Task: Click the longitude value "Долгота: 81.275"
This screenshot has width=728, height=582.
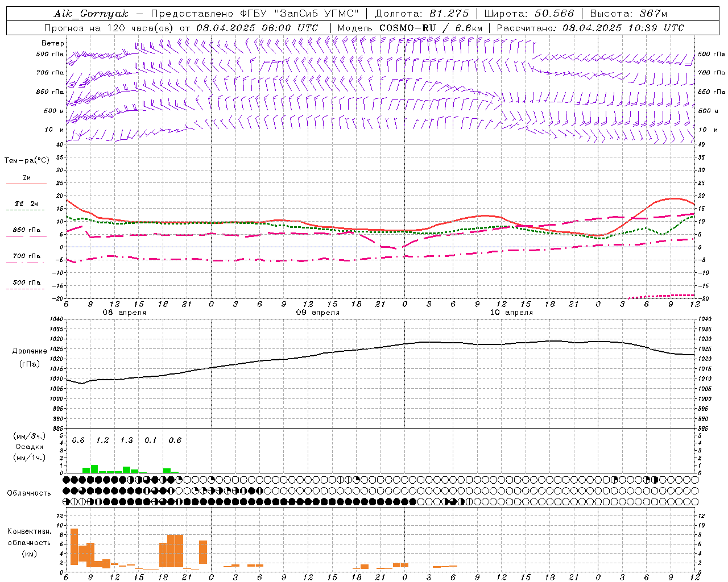Action: click(422, 14)
